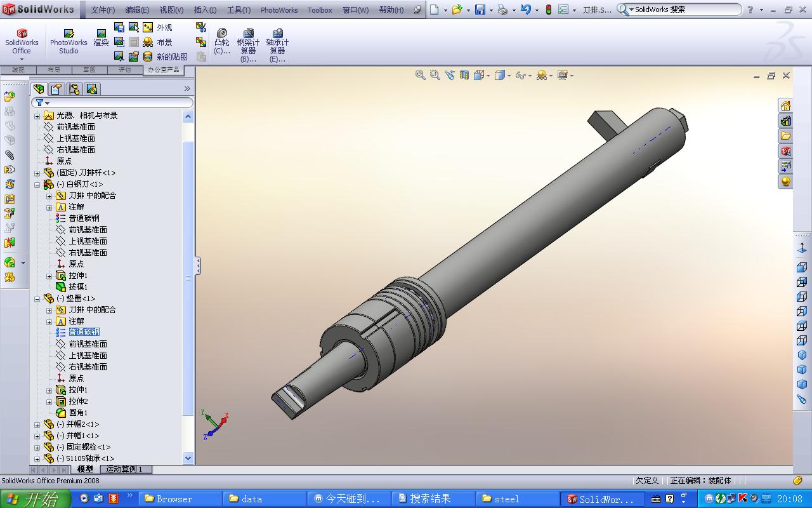Click the feature tree scroll down arrow
This screenshot has width=812, height=508.
188,458
